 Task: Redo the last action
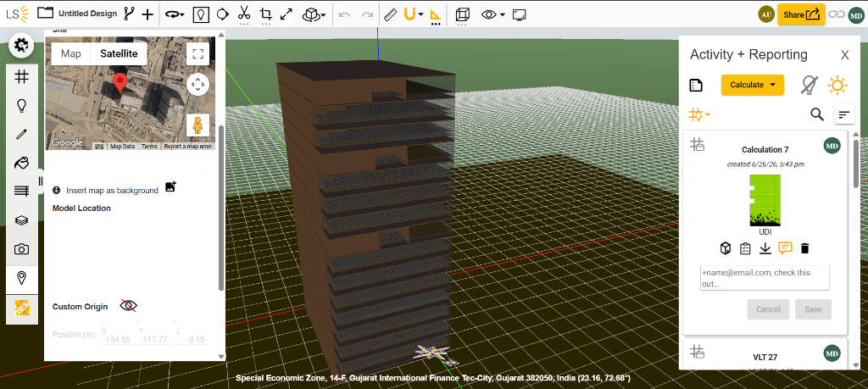[367, 15]
